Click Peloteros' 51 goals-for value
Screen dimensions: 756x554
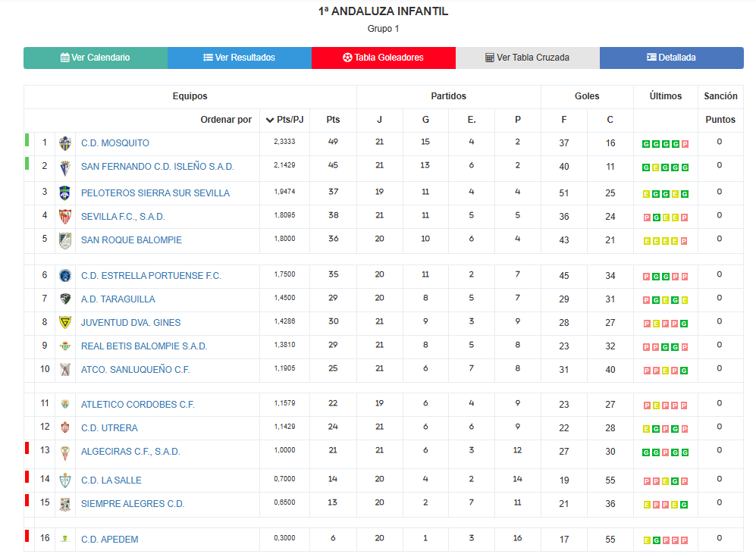pos(564,193)
